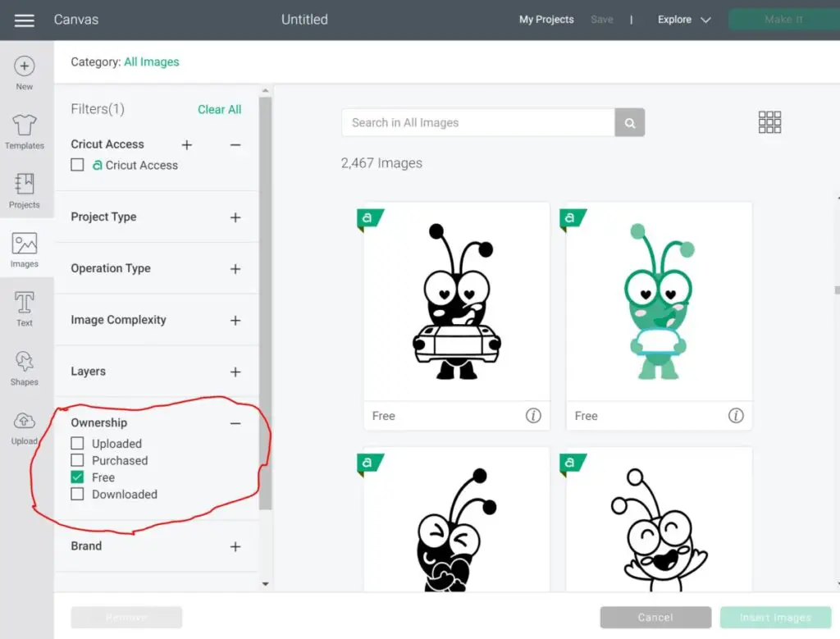The width and height of the screenshot is (840, 639).
Task: Click Cricut Access badge on laughing black bug
Action: click(x=370, y=463)
